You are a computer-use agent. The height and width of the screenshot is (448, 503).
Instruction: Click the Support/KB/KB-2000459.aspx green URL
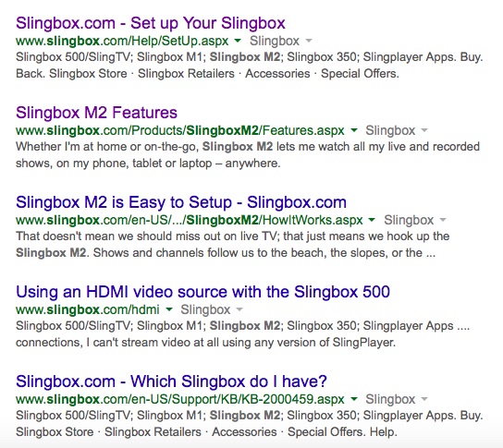[180, 399]
